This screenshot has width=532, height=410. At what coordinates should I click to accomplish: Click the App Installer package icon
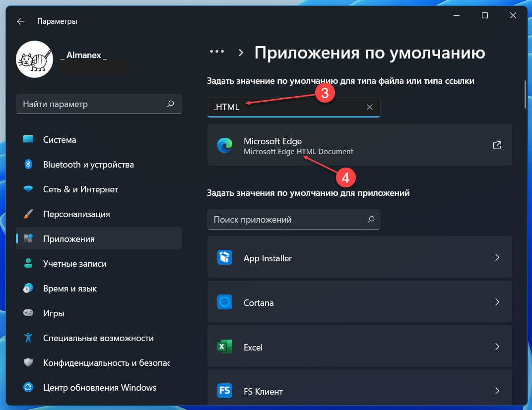click(225, 257)
